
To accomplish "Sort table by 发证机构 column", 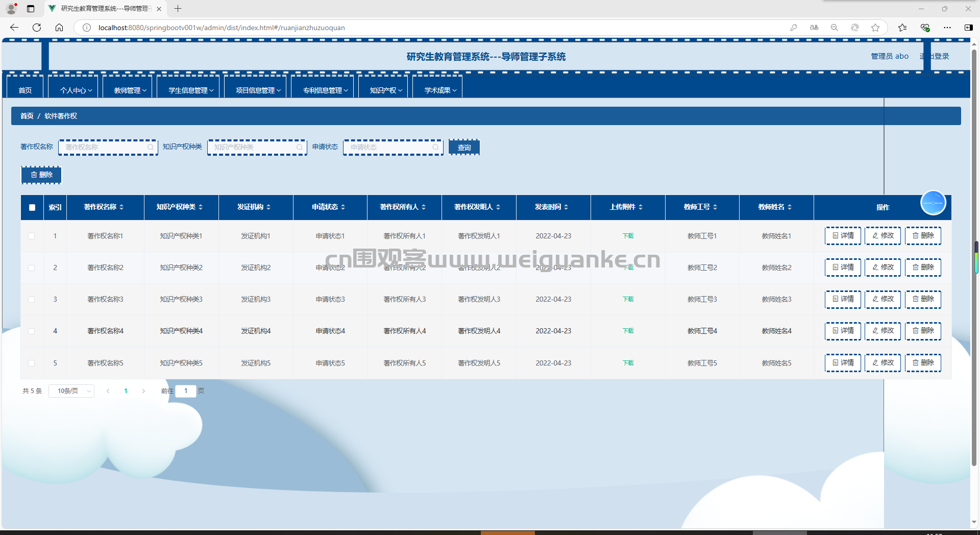I will (x=268, y=207).
